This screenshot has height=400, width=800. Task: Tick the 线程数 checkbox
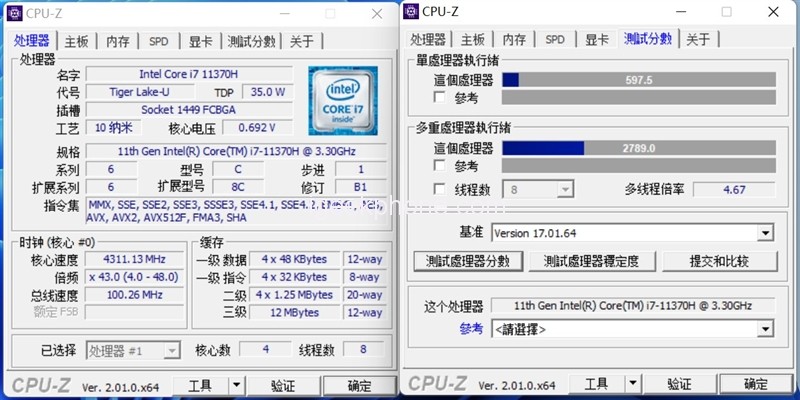(440, 190)
